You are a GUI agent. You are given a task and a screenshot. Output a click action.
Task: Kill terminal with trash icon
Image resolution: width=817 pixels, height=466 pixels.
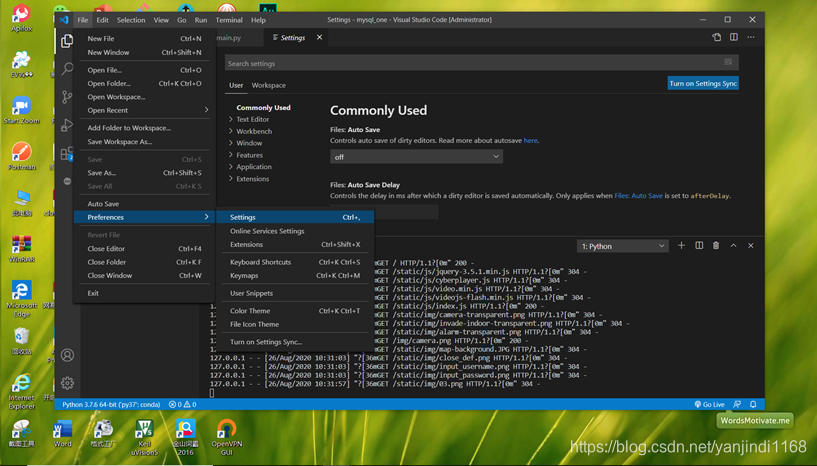point(716,246)
